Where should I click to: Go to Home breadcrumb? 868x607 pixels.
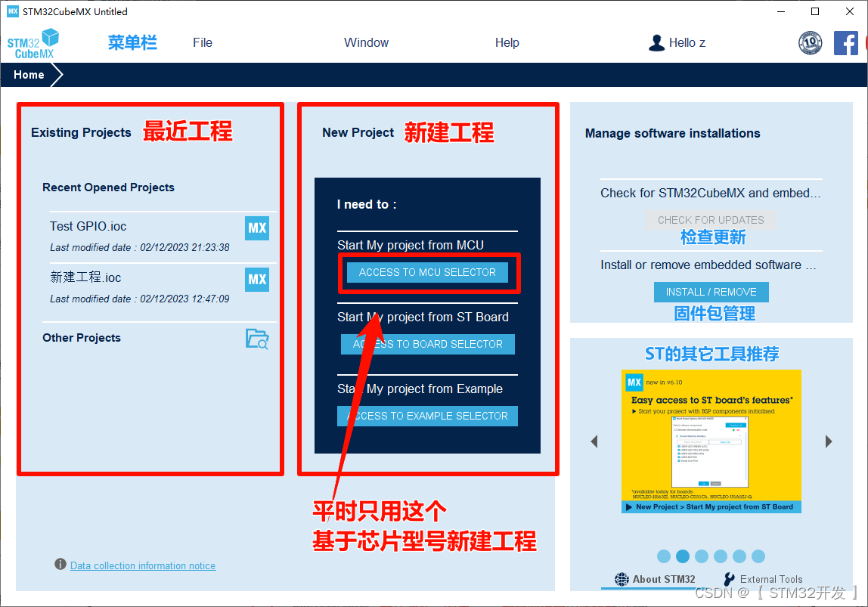[29, 75]
